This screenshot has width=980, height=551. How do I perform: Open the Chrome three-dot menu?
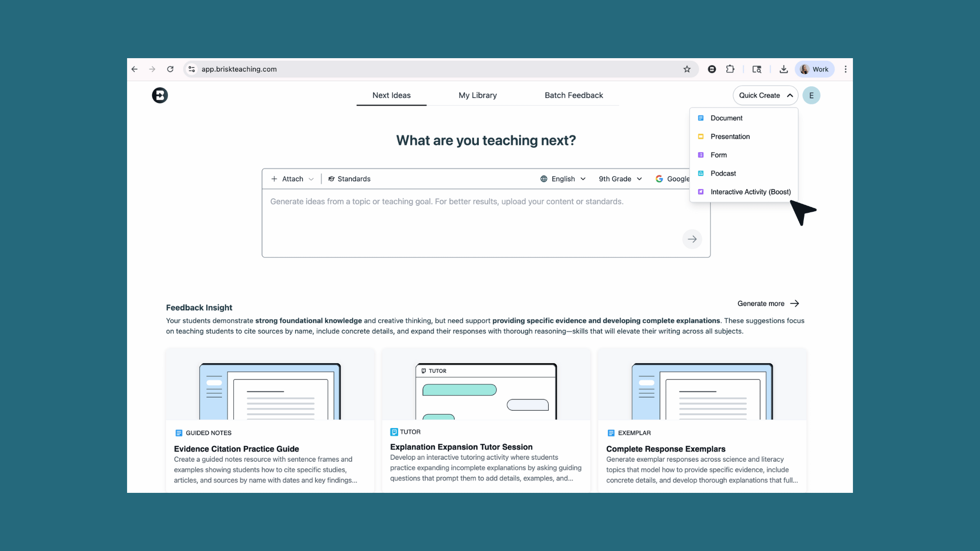(x=845, y=69)
